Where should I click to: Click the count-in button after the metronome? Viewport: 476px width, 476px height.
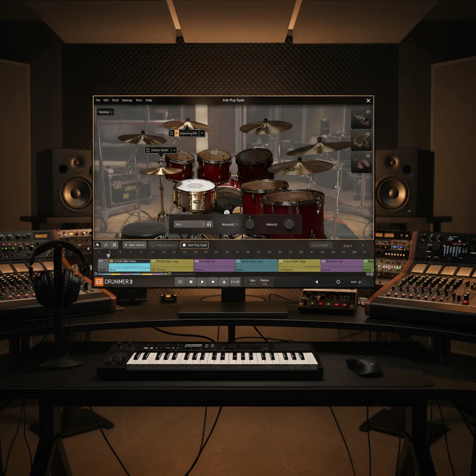235,282
